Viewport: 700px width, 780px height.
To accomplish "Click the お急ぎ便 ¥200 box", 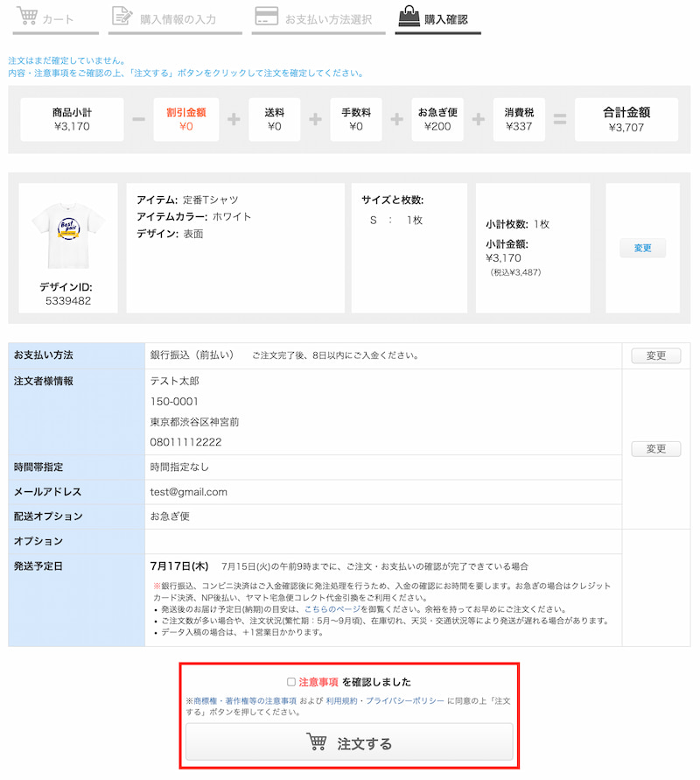I will click(437, 119).
